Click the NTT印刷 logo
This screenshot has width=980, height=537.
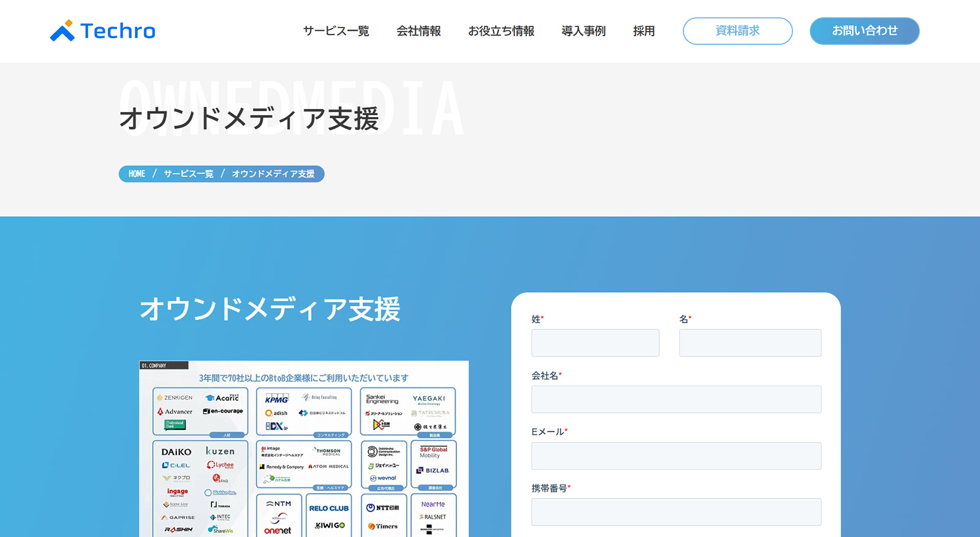(x=383, y=508)
